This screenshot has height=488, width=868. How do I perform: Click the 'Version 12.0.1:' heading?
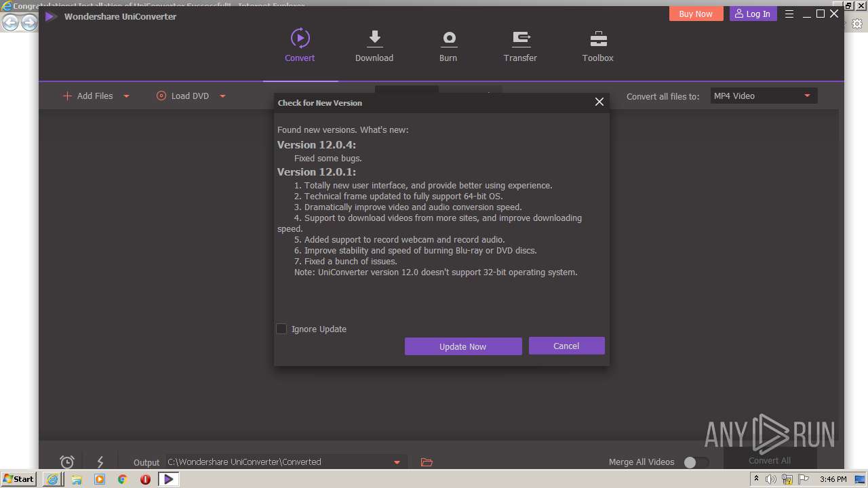click(x=317, y=172)
